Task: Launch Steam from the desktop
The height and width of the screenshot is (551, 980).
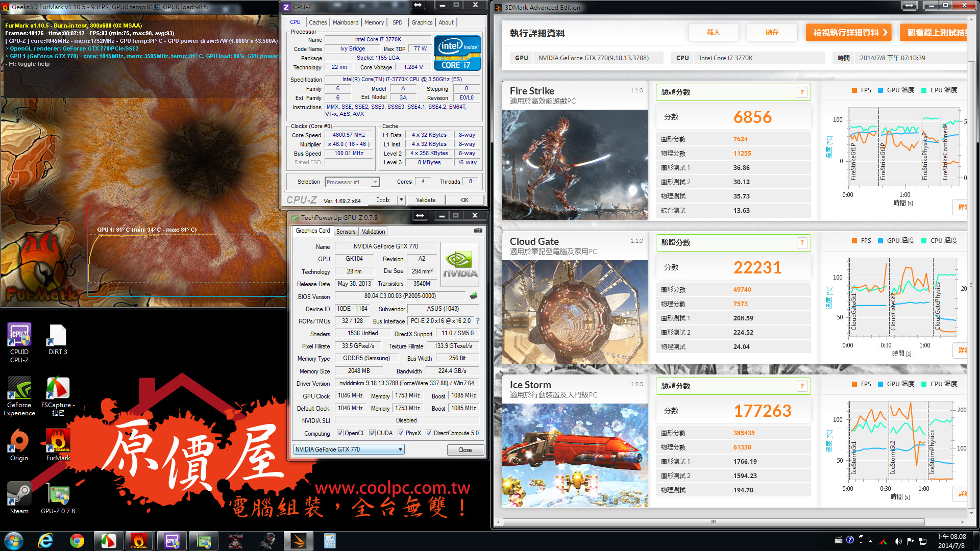Action: 19,497
